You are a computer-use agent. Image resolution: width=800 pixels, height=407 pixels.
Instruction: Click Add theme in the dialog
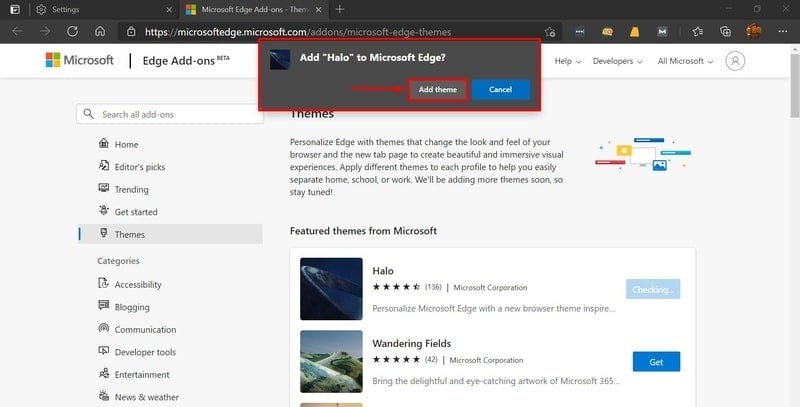point(438,89)
